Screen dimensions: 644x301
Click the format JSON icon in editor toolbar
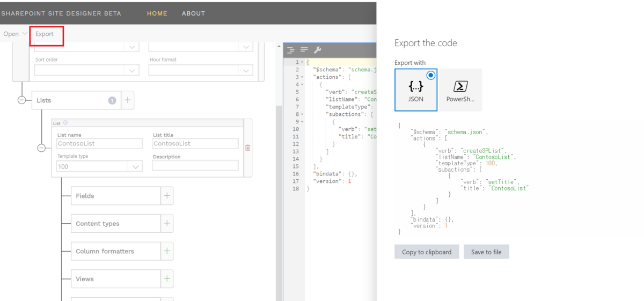click(x=291, y=50)
